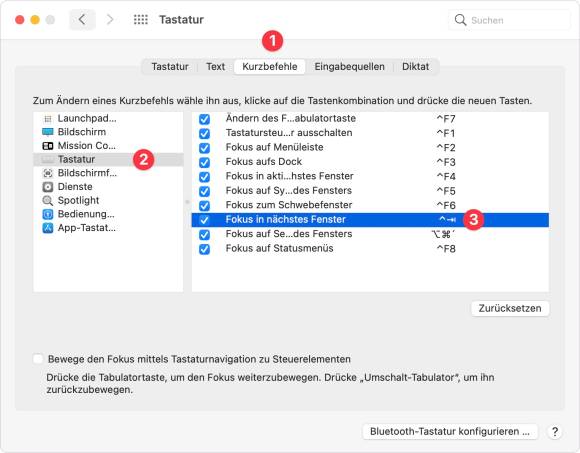Select the App-Tastaturkurzbefehle icon
The width and height of the screenshot is (580, 453).
48,228
